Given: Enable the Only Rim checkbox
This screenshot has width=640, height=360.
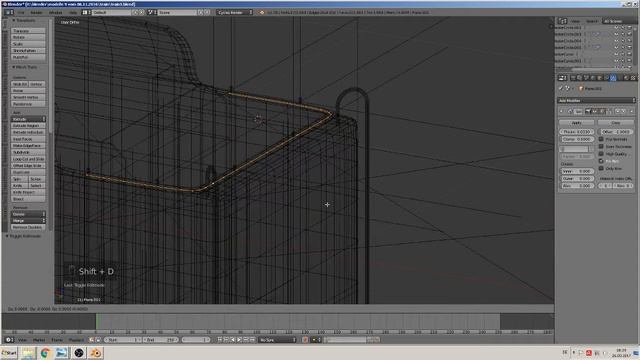Looking at the screenshot, I should click(601, 168).
